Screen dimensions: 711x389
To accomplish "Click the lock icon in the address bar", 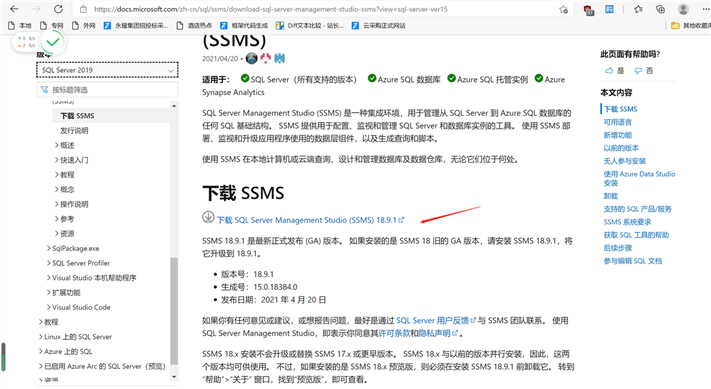I will click(83, 9).
